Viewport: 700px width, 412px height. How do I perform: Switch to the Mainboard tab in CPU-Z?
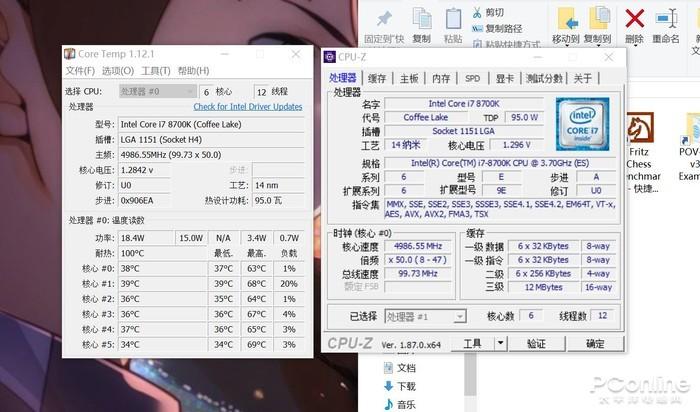[409, 79]
